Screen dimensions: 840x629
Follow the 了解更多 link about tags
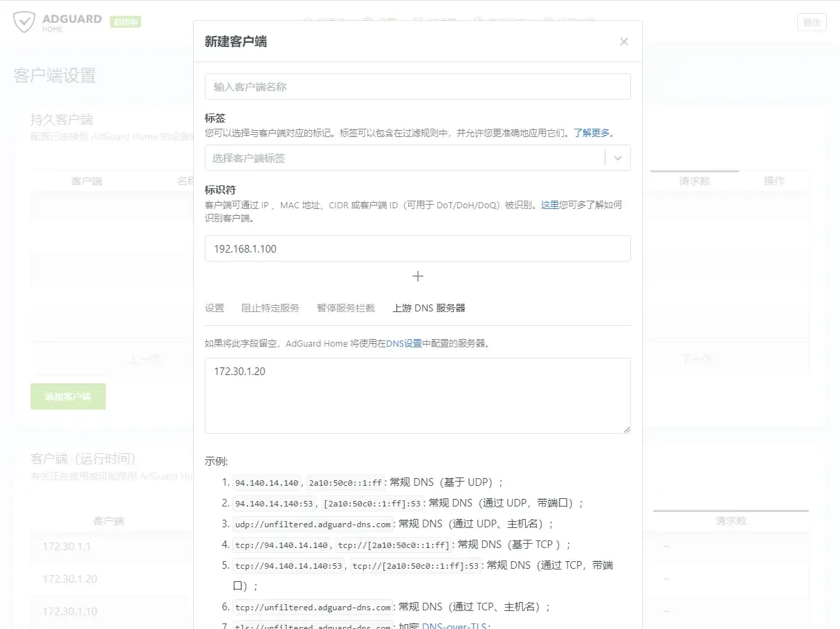[x=592, y=133]
